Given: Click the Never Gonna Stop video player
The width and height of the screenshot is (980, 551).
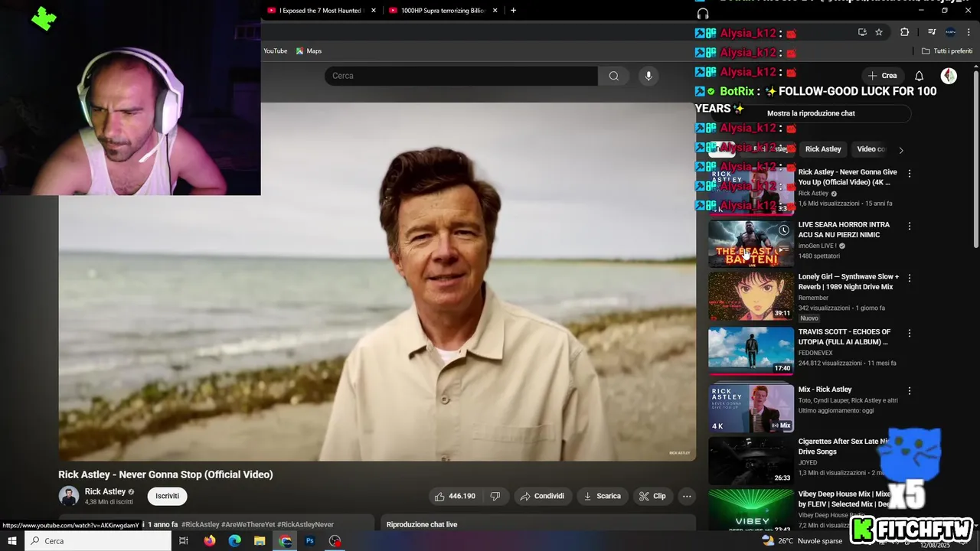Looking at the screenshot, I should [377, 282].
